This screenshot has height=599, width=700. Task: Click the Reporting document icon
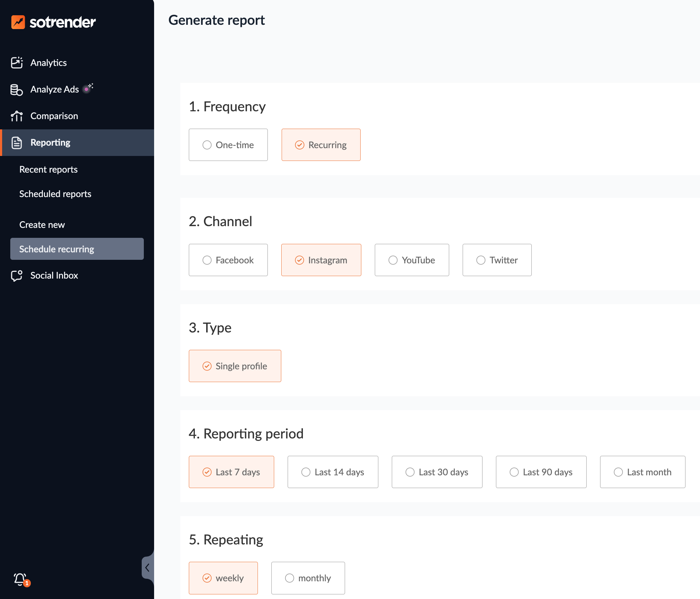pyautogui.click(x=17, y=142)
